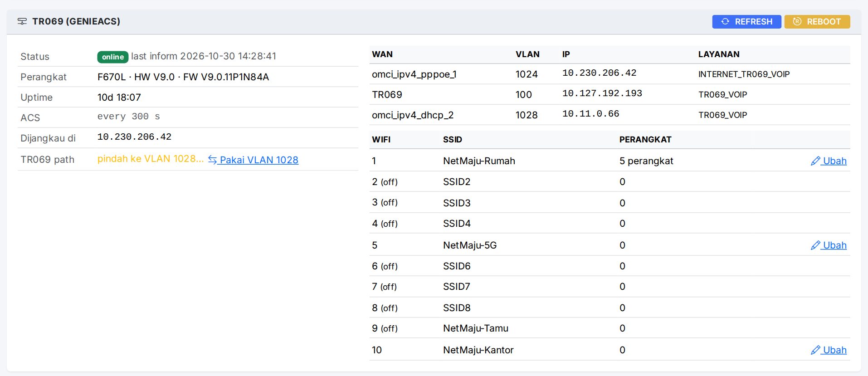Click the TR069 (GENIEACS) panel title
Viewport: 868px width, 376px height.
pyautogui.click(x=76, y=21)
